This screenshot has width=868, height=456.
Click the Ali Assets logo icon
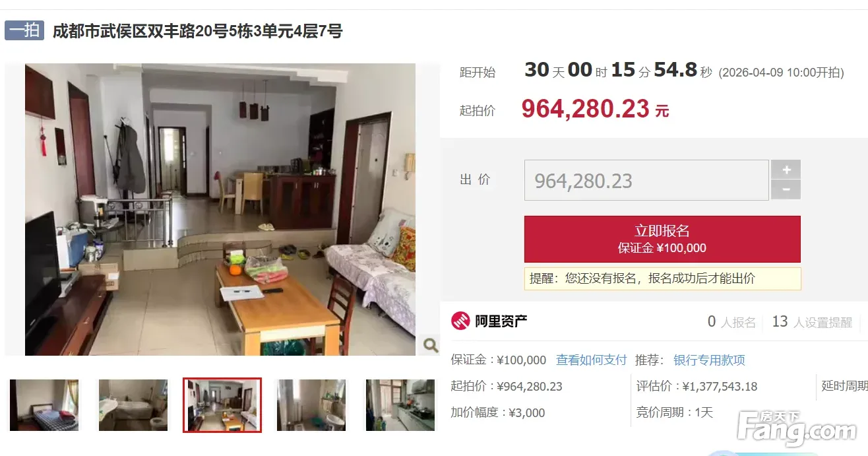click(x=460, y=321)
